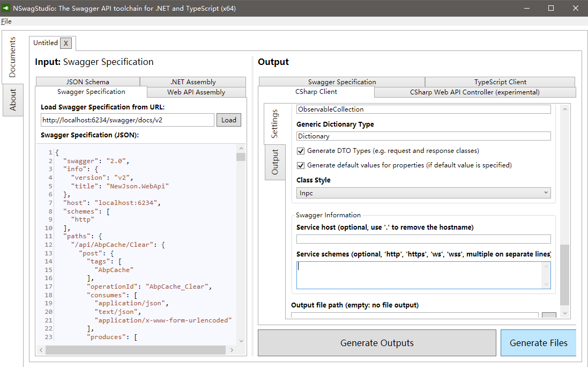This screenshot has height=367, width=588.
Task: Open the Documents sidebar panel
Action: pyautogui.click(x=12, y=57)
